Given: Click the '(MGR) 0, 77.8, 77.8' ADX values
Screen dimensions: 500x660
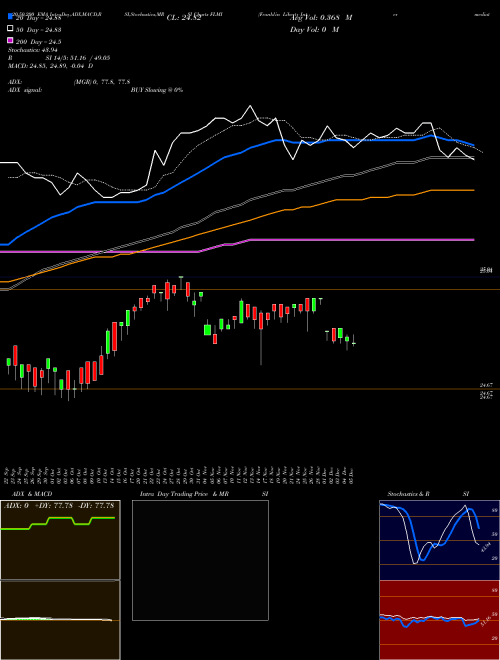Looking at the screenshot, I should 102,82.
